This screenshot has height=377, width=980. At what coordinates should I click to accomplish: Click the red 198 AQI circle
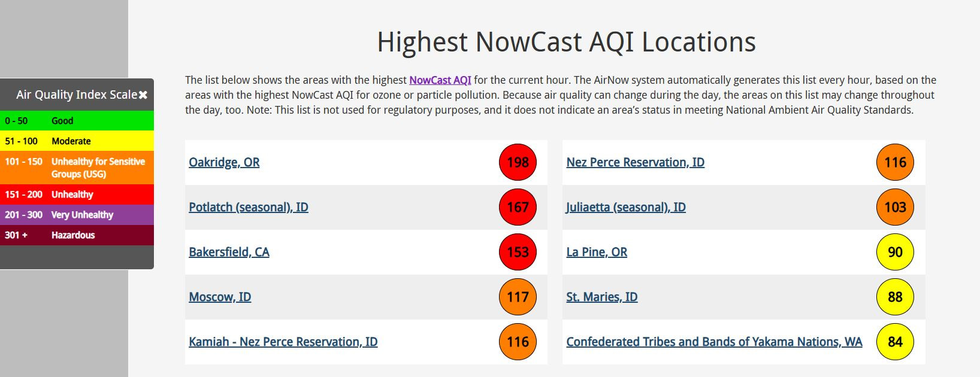[x=518, y=162]
